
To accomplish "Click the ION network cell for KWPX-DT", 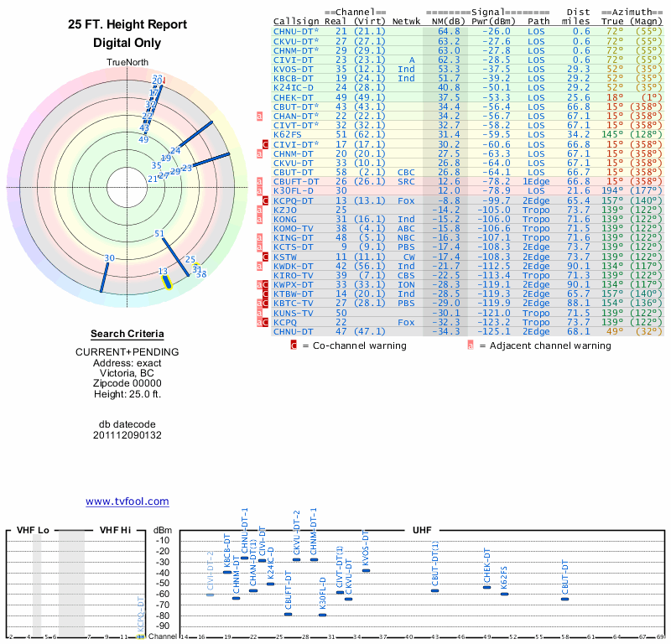I will (406, 284).
